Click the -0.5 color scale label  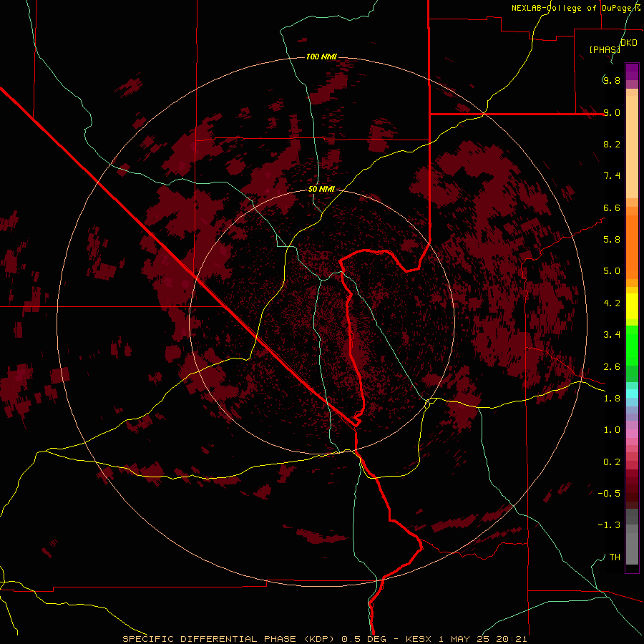pos(609,494)
